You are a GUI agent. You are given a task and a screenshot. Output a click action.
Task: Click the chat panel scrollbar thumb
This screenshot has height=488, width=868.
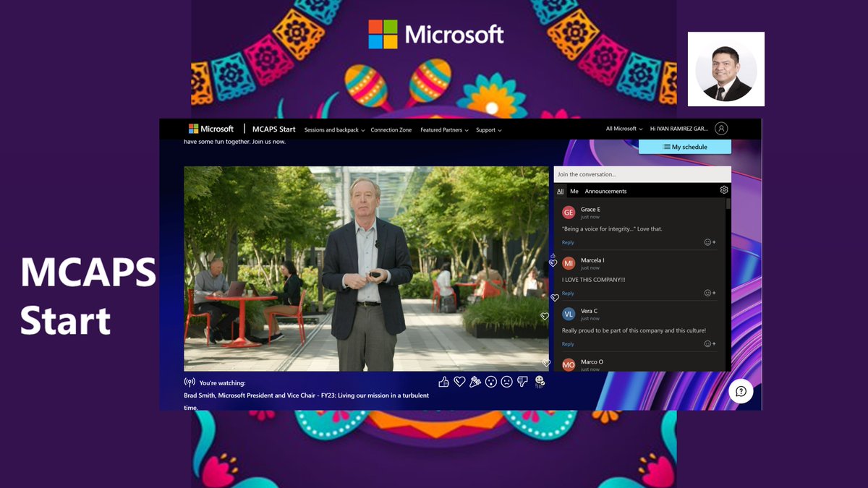(x=728, y=203)
